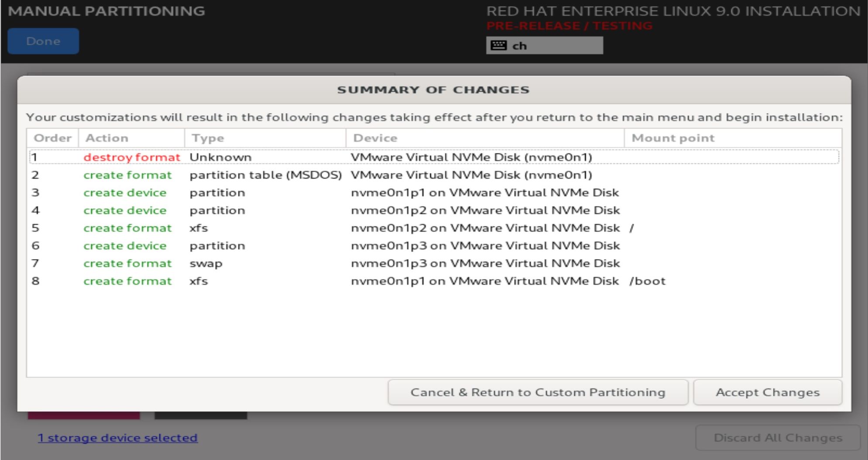Image resolution: width=868 pixels, height=460 pixels.
Task: Open the 'ch' keyboard layout indicator
Action: coord(545,45)
